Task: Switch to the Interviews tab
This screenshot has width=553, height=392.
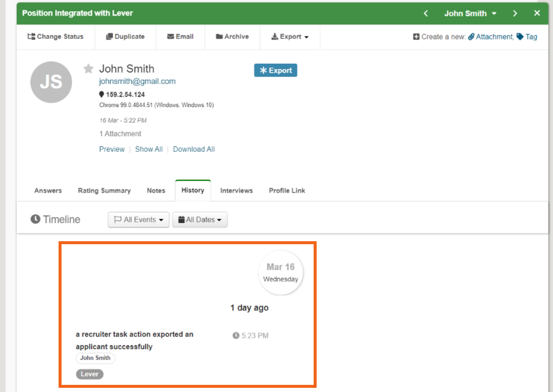Action: click(236, 190)
